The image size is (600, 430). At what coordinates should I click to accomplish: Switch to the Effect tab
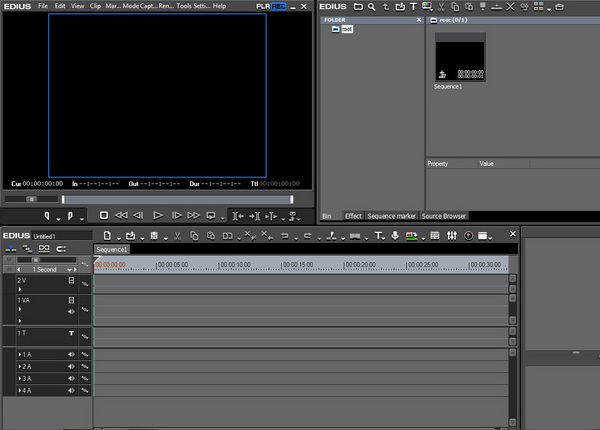[353, 215]
